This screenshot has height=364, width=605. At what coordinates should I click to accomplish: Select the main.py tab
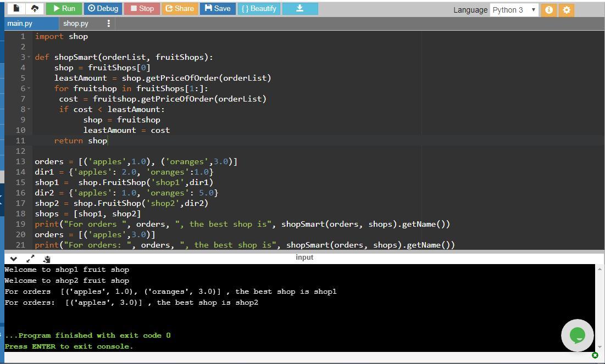pos(20,24)
